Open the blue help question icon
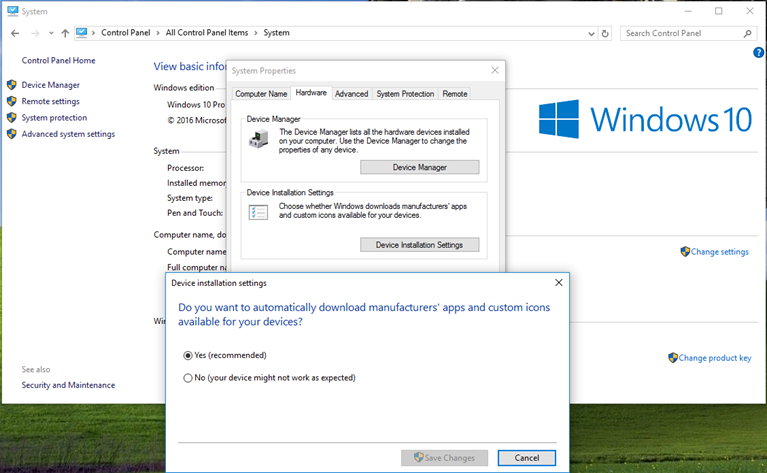 point(759,52)
